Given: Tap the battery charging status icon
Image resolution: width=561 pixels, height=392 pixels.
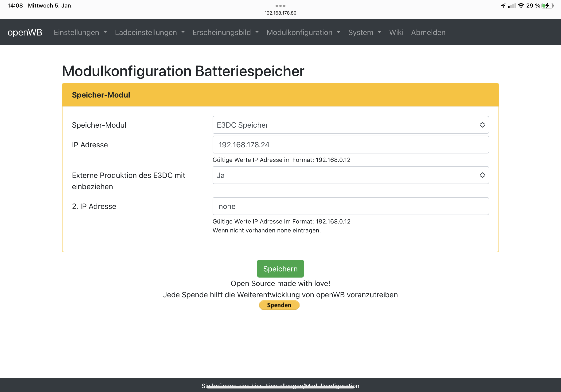Looking at the screenshot, I should [547, 6].
